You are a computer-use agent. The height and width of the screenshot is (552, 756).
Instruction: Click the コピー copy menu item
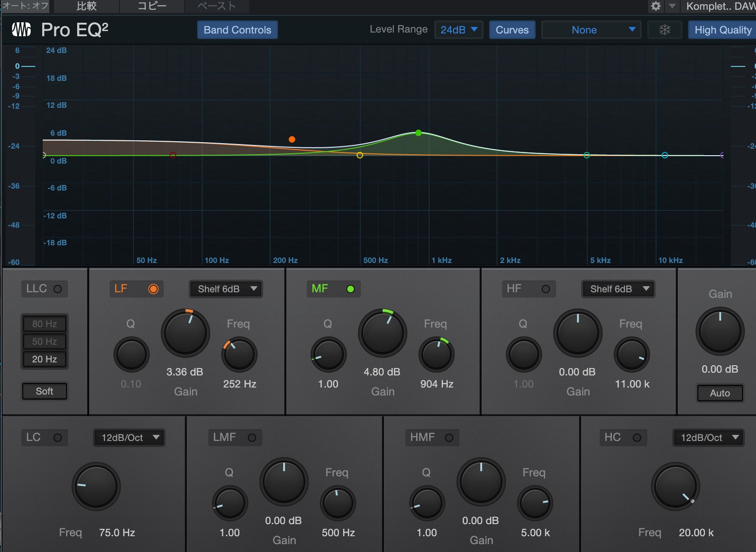coord(152,6)
